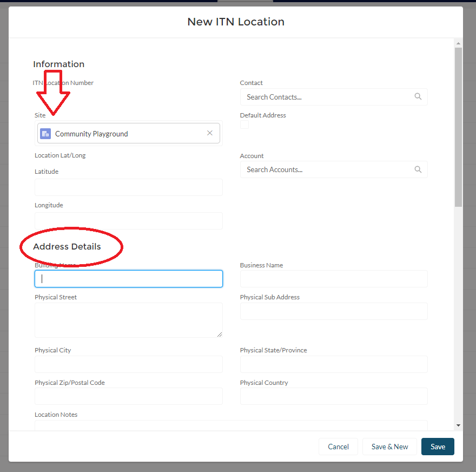Click into the Longitude field

pos(129,221)
